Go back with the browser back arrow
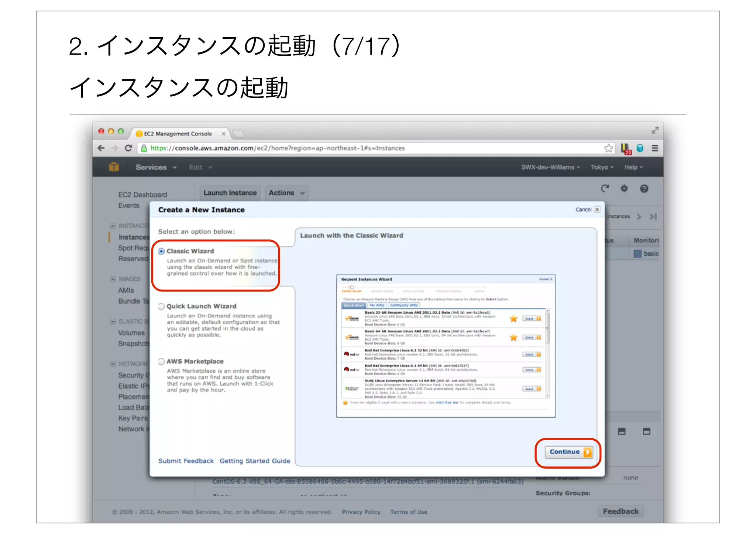 101,148
